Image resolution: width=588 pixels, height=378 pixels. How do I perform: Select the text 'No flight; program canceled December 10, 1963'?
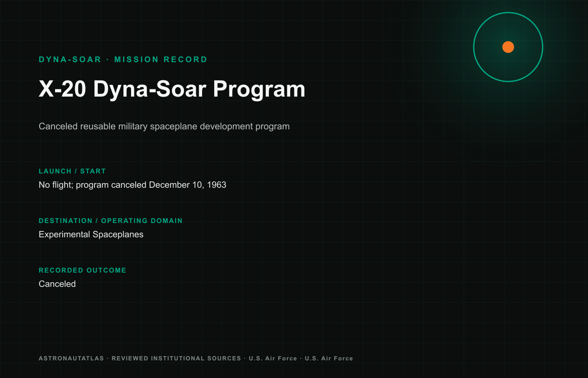click(x=132, y=185)
